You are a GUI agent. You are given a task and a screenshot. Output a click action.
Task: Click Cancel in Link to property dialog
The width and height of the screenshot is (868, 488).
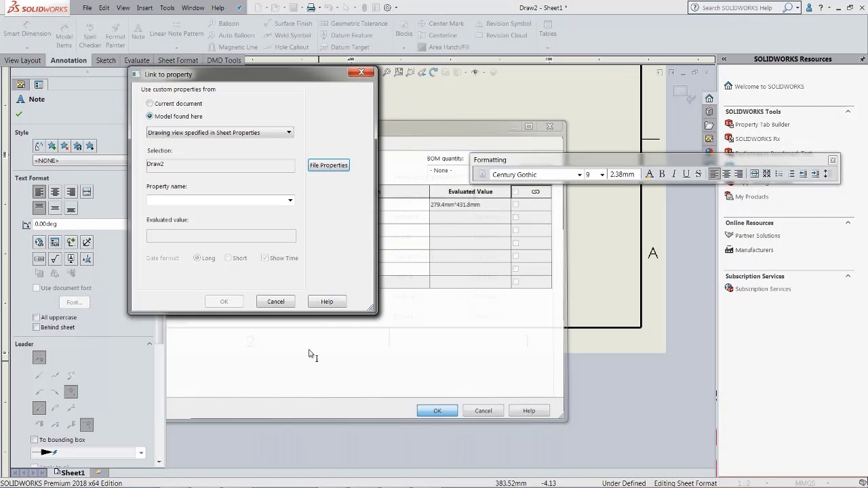tap(276, 302)
